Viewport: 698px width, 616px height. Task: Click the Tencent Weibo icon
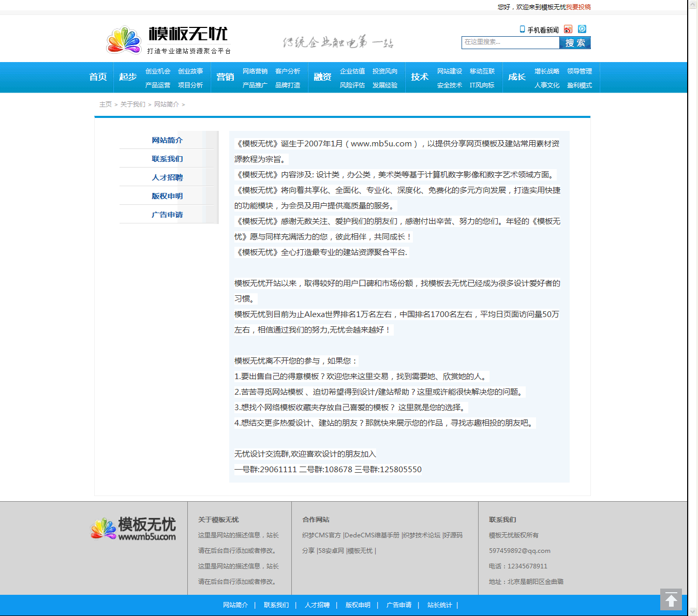pyautogui.click(x=582, y=29)
